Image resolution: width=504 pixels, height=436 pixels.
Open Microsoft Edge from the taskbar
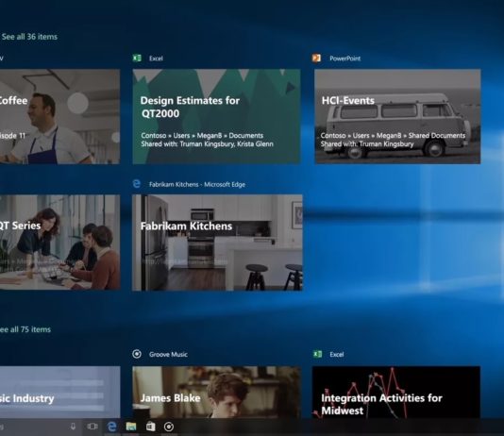click(x=112, y=427)
